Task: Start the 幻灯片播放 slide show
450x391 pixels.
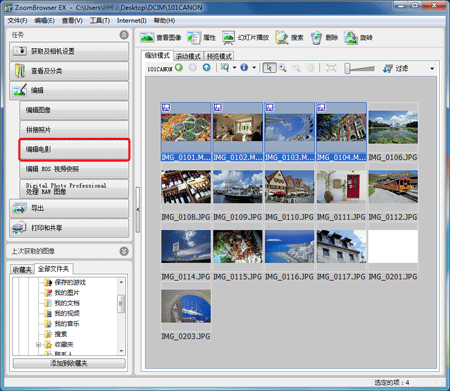Action: pos(246,38)
